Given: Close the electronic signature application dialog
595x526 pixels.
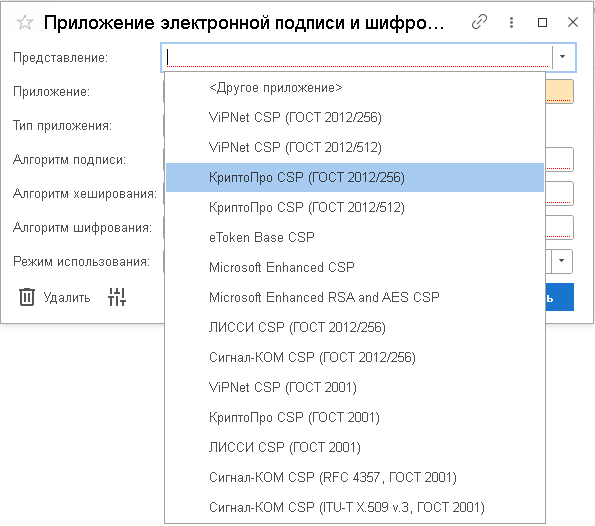Looking at the screenshot, I should coord(573,22).
